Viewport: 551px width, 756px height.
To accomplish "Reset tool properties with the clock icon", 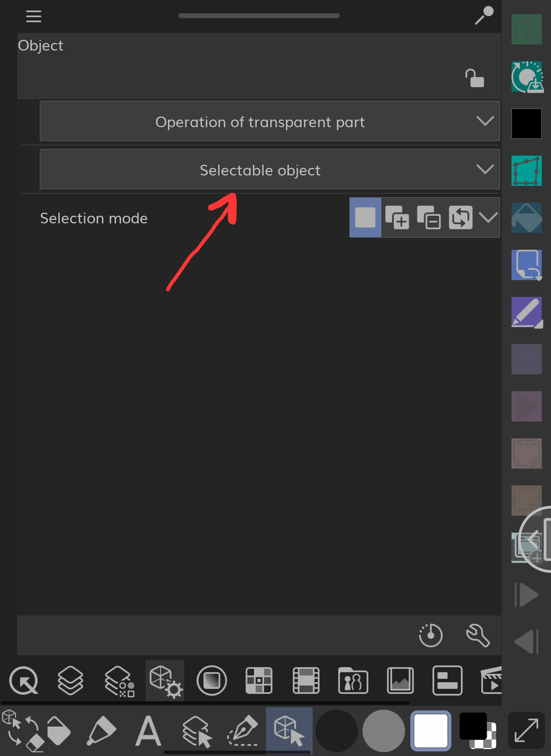I will [430, 635].
